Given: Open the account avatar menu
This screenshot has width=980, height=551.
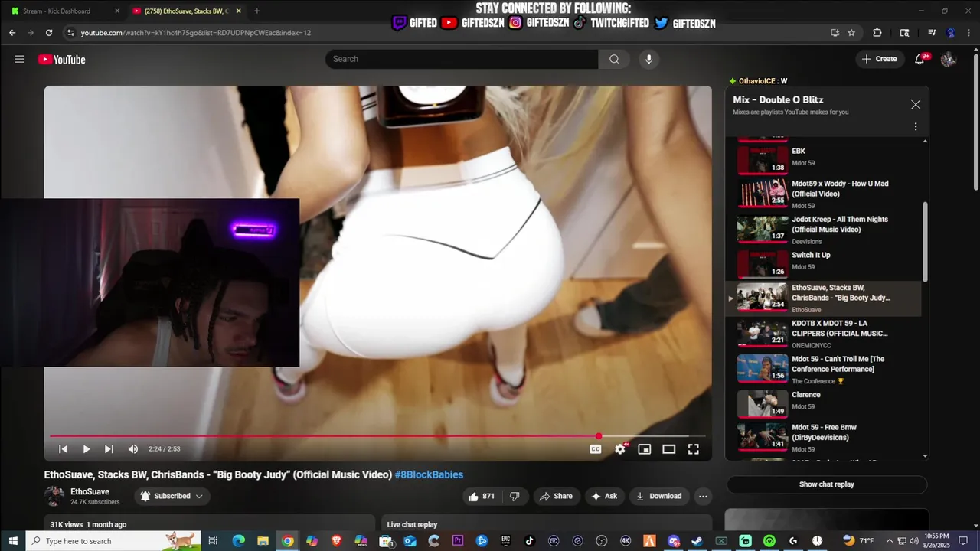Looking at the screenshot, I should [949, 59].
